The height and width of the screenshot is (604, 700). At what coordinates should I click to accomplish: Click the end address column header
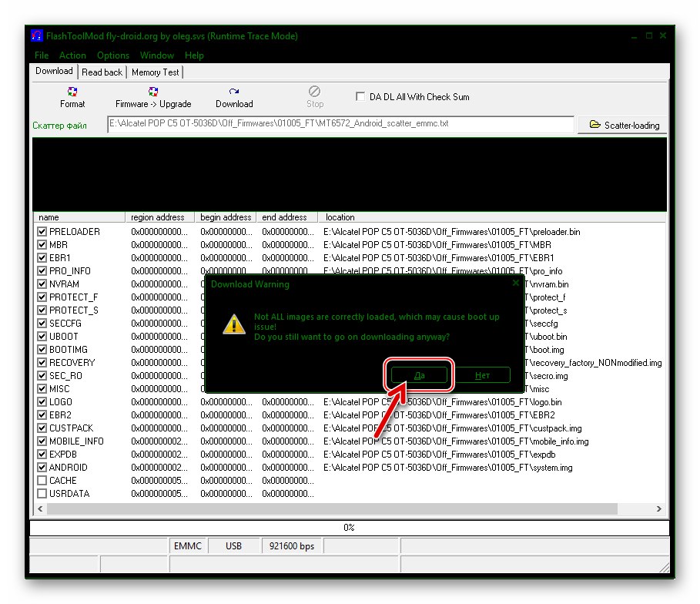tap(286, 217)
